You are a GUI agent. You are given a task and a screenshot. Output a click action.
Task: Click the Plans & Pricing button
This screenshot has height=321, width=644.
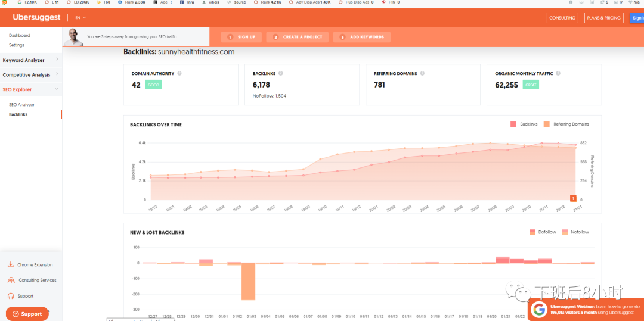(603, 18)
